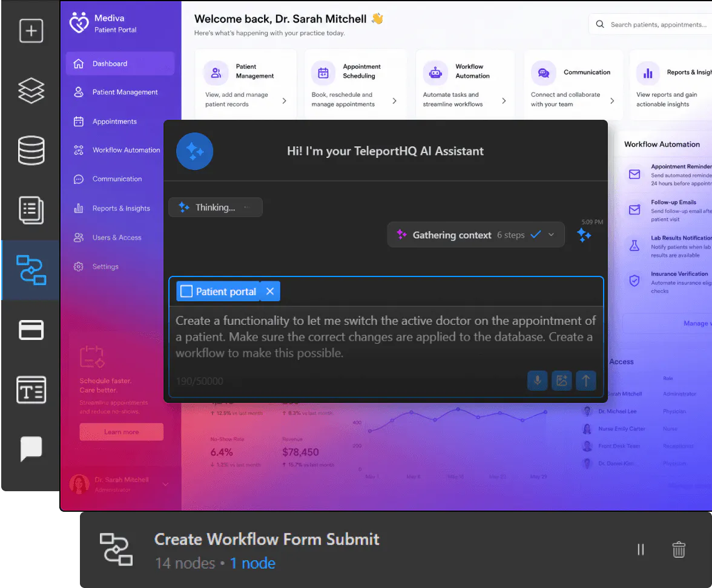Screen dimensions: 712x588
Task: Open the layers panel icon in the editor toolbar
Action: coord(31,90)
